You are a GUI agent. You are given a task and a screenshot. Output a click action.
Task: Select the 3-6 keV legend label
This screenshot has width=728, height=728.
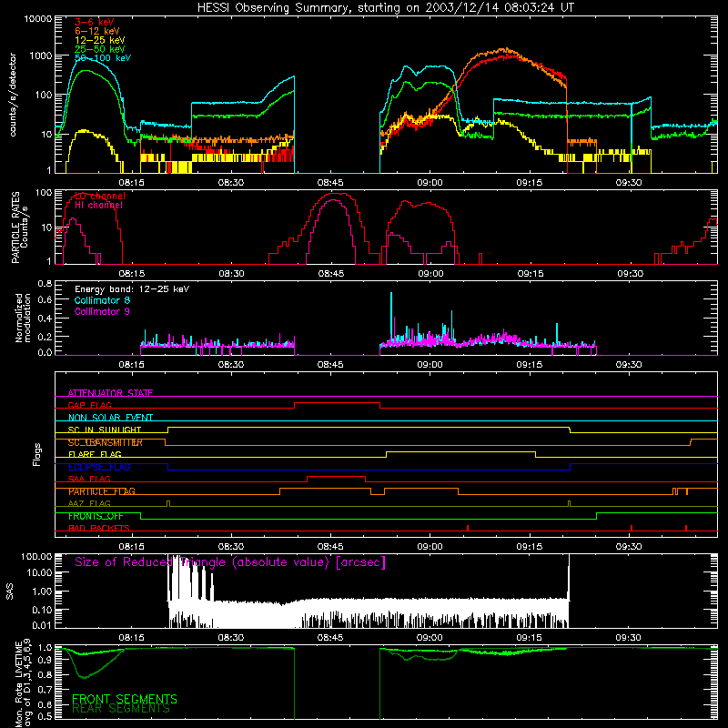coord(95,22)
